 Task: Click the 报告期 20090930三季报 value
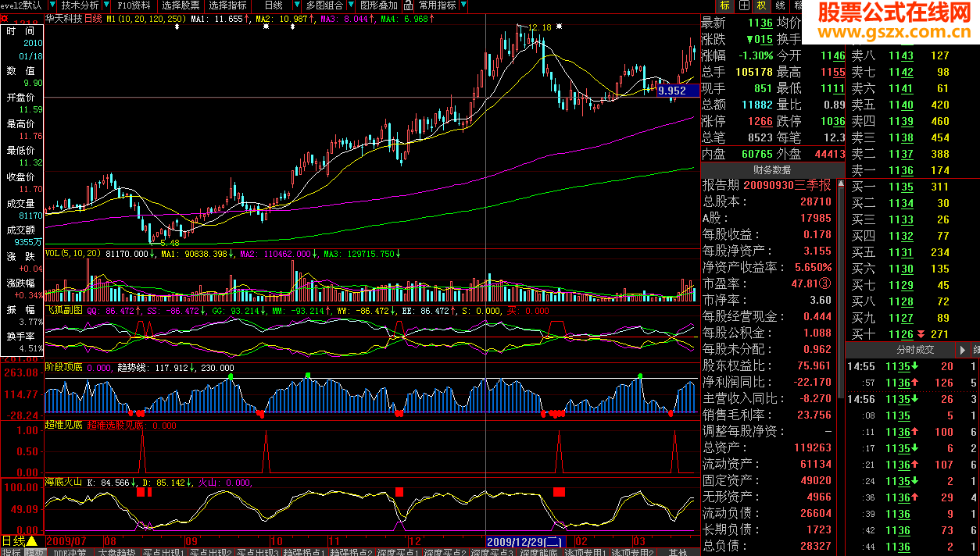pyautogui.click(x=787, y=185)
